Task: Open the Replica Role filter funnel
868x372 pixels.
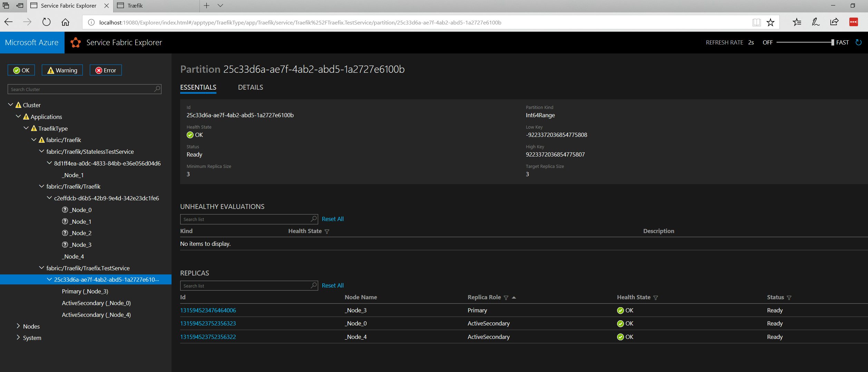Action: click(x=506, y=298)
